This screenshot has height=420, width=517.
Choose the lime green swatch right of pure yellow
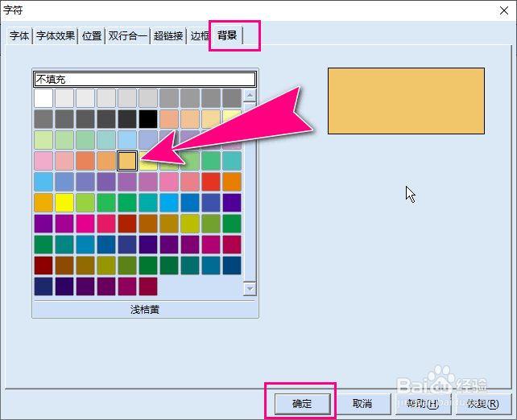(85, 203)
